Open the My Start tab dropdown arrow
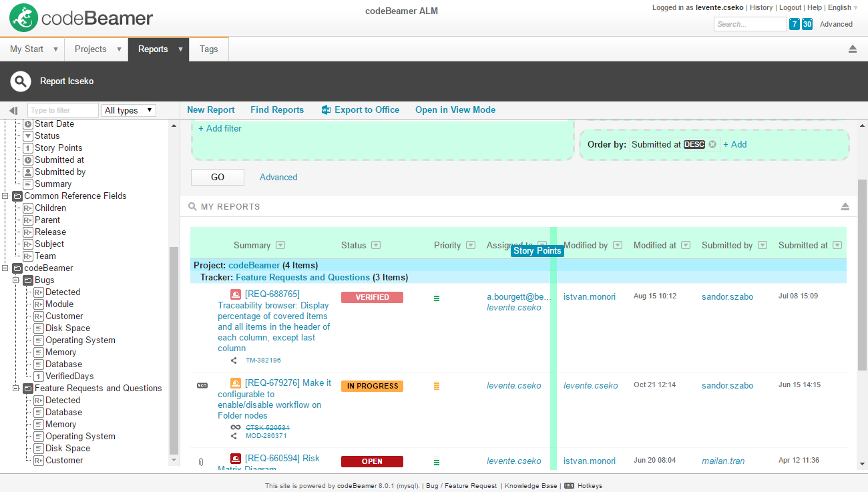 (x=54, y=49)
